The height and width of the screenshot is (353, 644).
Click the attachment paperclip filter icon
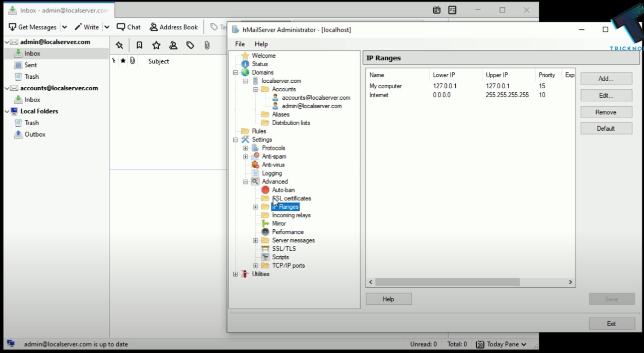pyautogui.click(x=207, y=45)
